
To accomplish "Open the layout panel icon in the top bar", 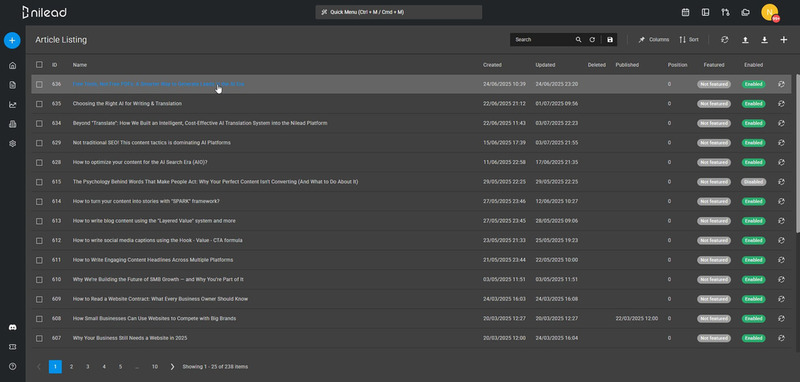I will 705,12.
